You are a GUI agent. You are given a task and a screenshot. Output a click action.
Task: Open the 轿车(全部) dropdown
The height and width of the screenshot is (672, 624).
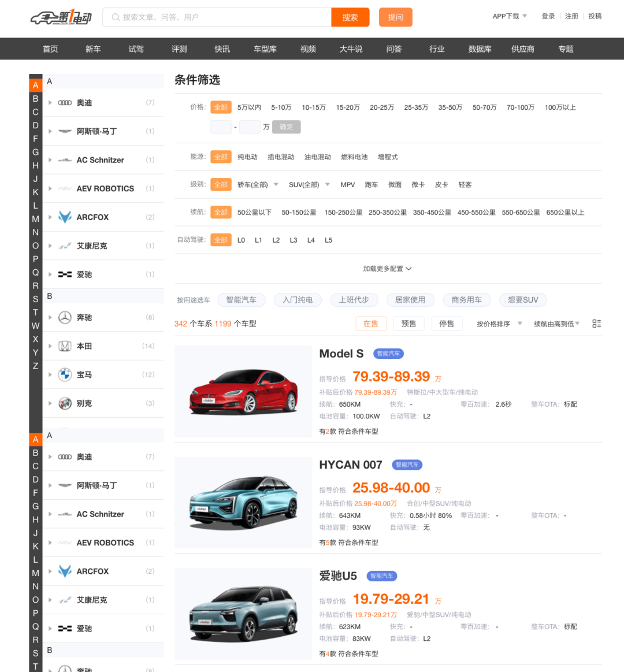258,185
